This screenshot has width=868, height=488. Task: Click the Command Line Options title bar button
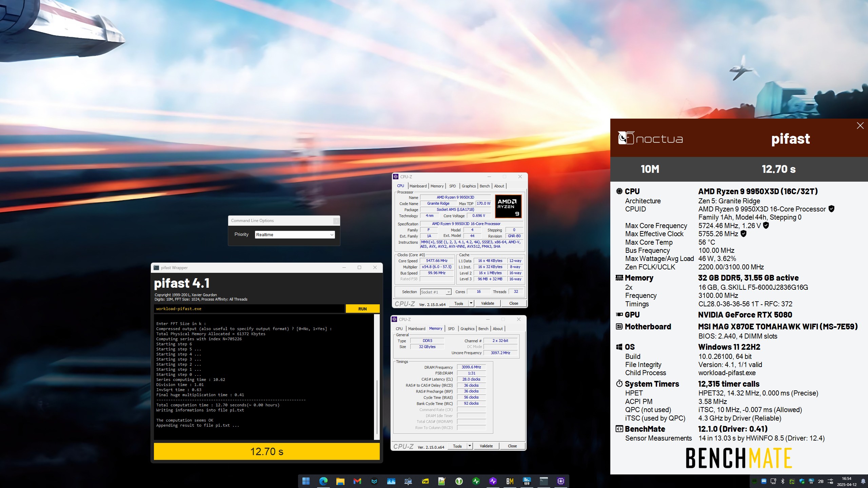[x=336, y=221]
